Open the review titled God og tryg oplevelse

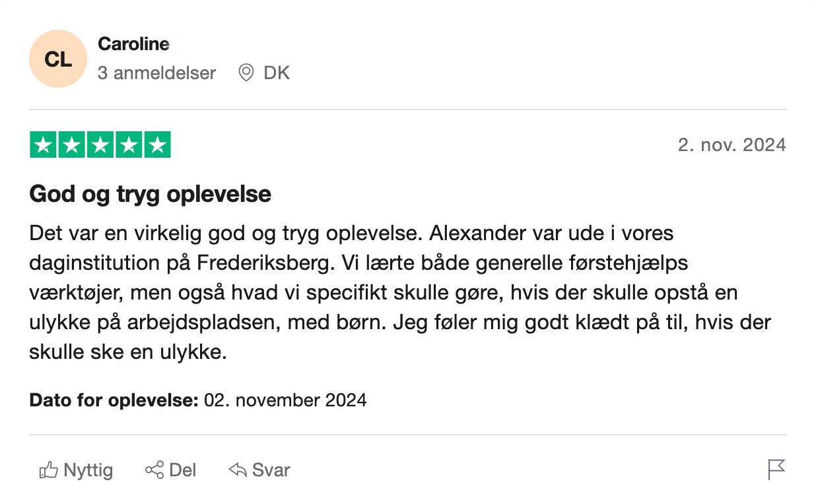click(x=150, y=193)
